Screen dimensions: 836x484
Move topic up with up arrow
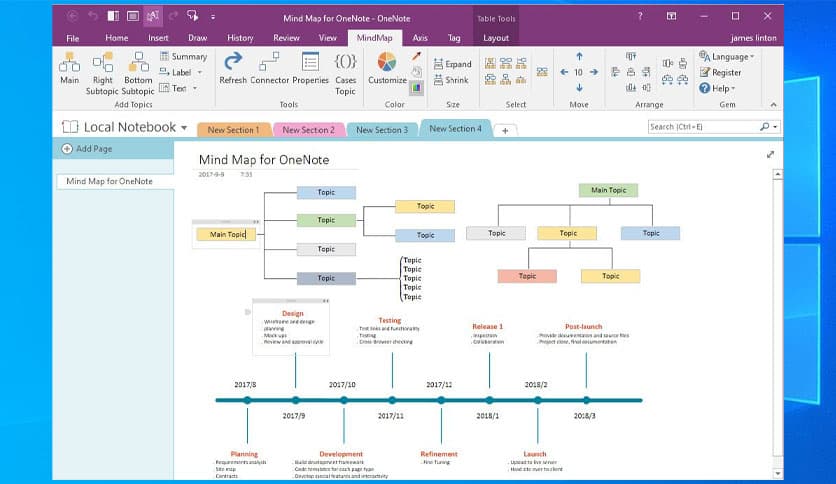pyautogui.click(x=579, y=56)
